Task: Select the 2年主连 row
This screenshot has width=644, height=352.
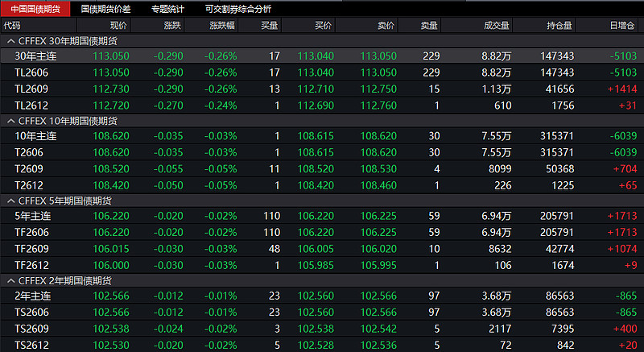Action: pos(322,296)
